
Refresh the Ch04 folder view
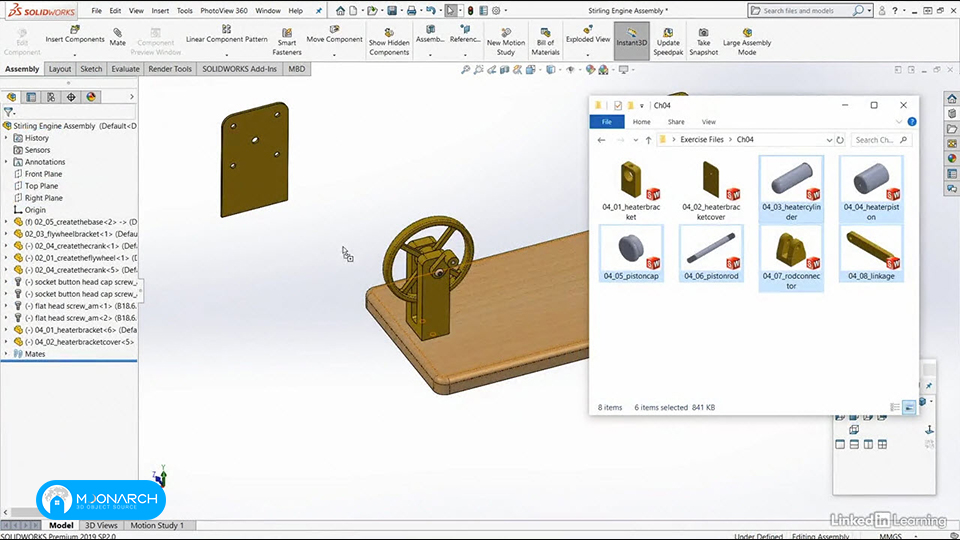click(x=840, y=140)
